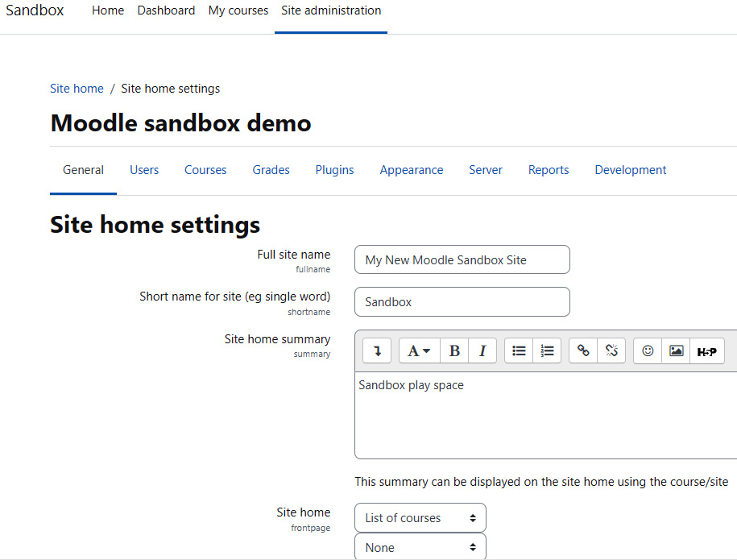The width and height of the screenshot is (737, 560).
Task: Open the paragraph styles A menu
Action: coord(420,351)
